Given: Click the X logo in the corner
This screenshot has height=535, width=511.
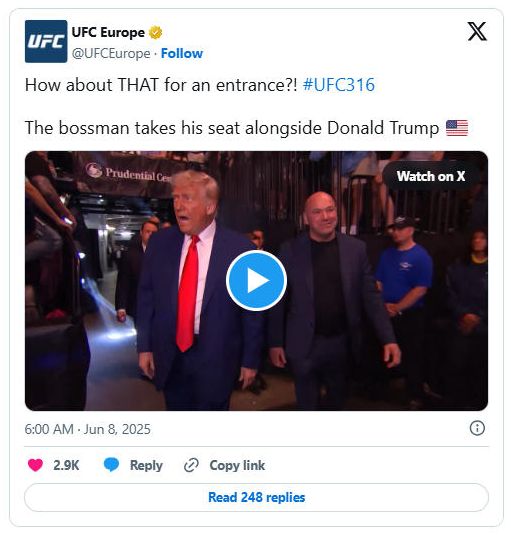Looking at the screenshot, I should [477, 31].
